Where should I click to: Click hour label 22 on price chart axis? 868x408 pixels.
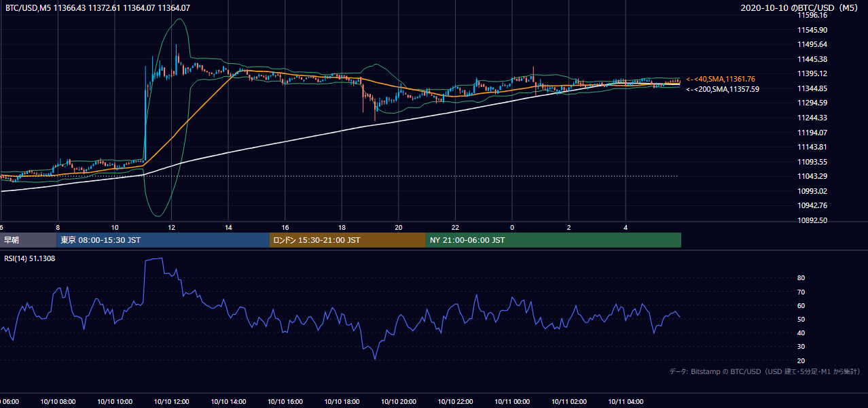pos(455,227)
